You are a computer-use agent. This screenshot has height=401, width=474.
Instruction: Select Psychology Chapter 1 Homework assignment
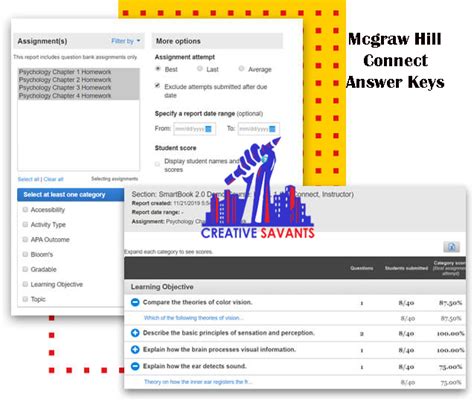coord(78,72)
